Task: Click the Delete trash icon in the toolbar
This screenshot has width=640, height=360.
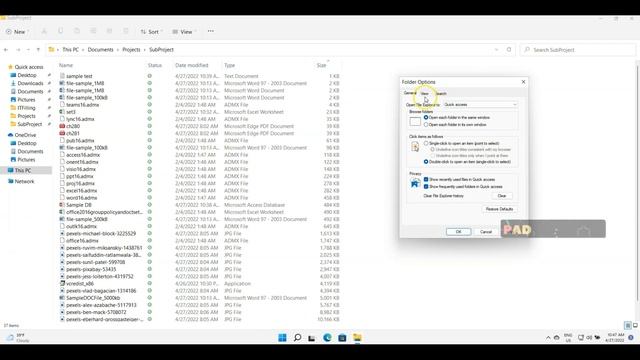Action: tap(126, 31)
